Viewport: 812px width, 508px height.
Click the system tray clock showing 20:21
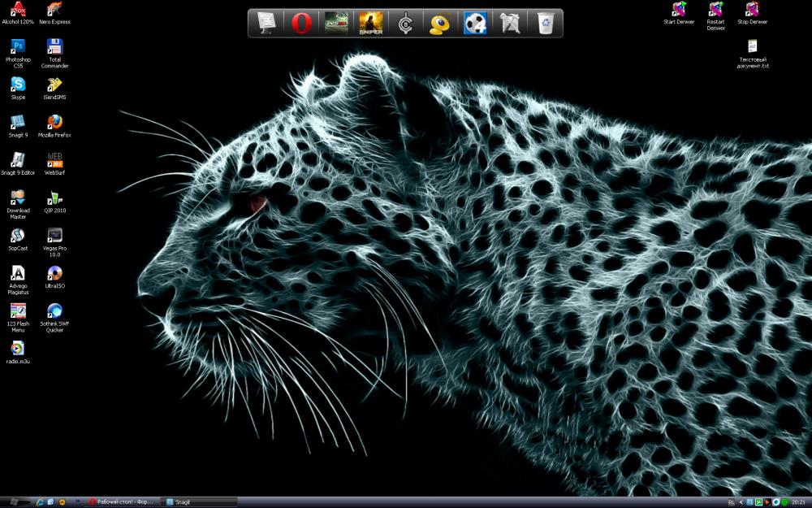(799, 502)
